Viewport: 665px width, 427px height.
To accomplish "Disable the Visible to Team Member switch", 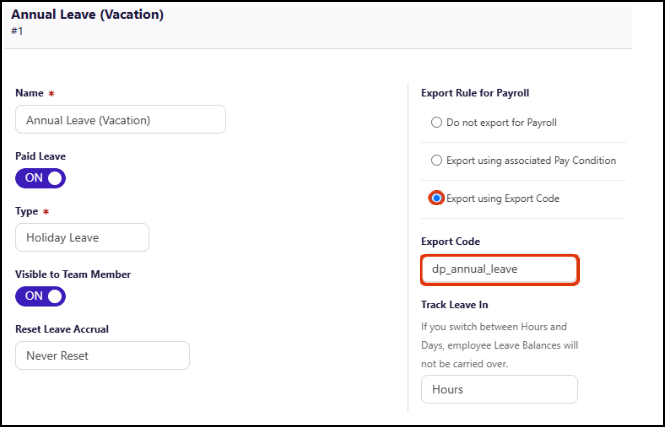I will (40, 296).
